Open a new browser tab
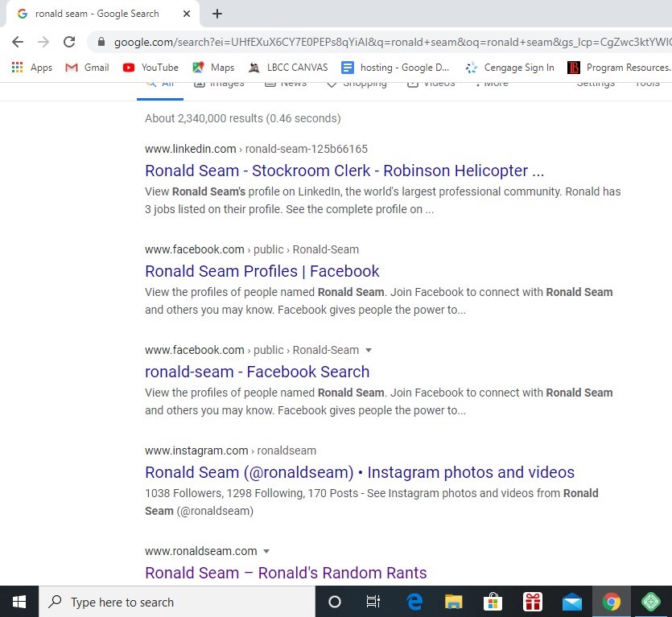The height and width of the screenshot is (617, 672). (217, 14)
